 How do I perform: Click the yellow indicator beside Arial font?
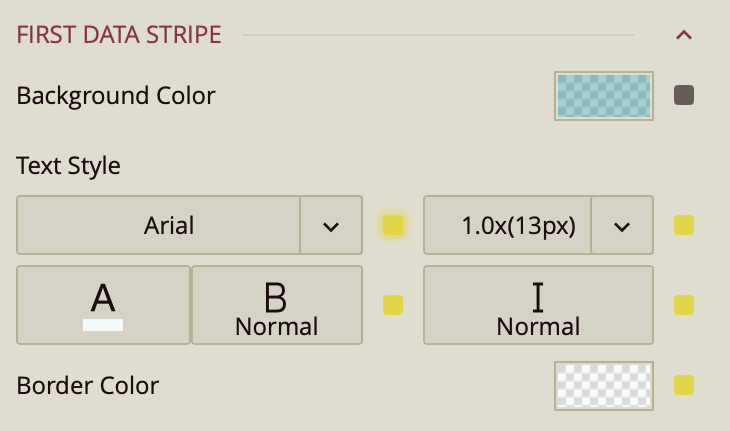393,225
